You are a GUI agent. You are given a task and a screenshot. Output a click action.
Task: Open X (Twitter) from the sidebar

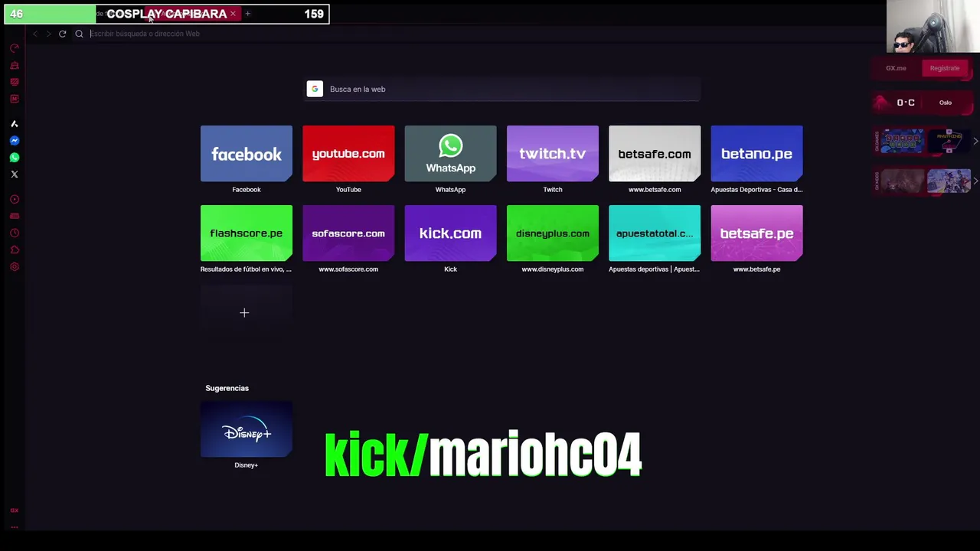pyautogui.click(x=14, y=174)
